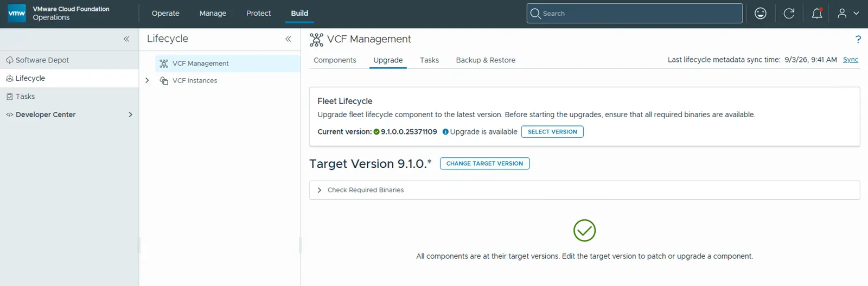Open the Operate menu
Screen dimensions: 868x286
[165, 13]
